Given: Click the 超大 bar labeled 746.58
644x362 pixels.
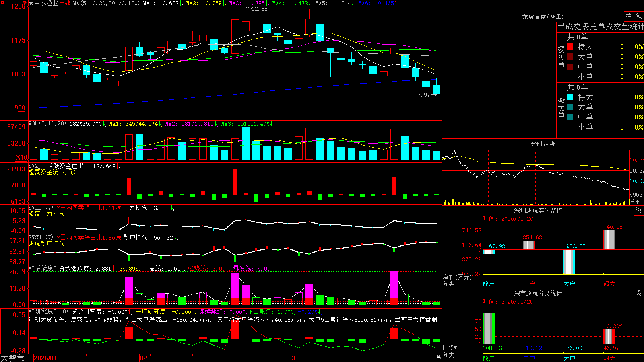Looking at the screenshot, I should 609,240.
